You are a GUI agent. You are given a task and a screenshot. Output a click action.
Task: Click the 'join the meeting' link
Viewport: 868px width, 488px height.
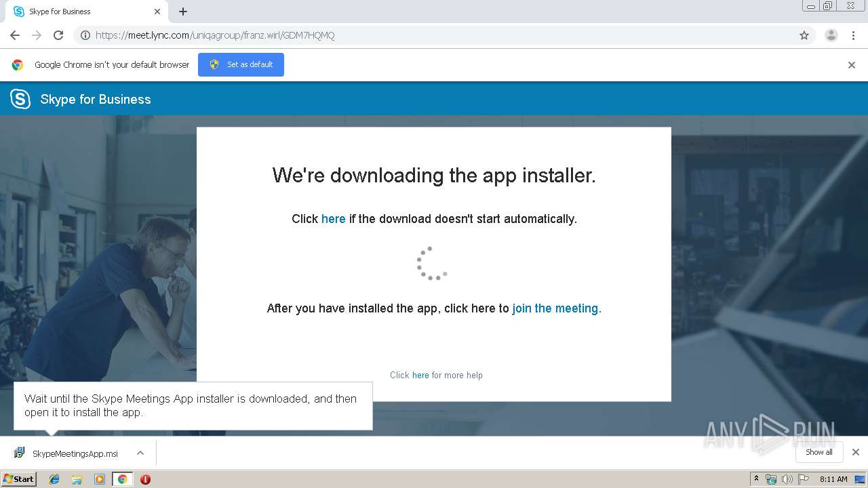(557, 308)
